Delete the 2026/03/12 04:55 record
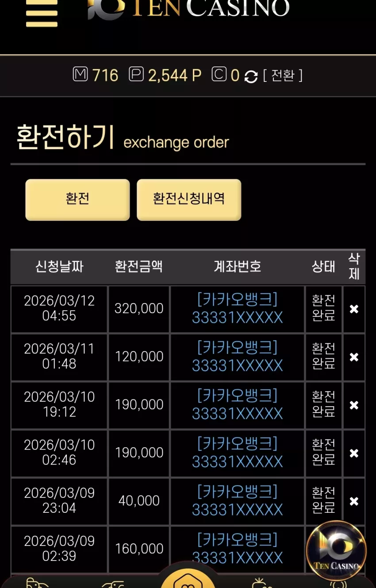Image resolution: width=376 pixels, height=588 pixels. pyautogui.click(x=354, y=309)
